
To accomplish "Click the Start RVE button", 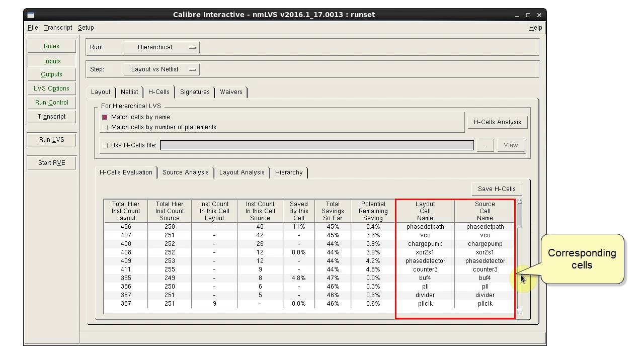I will [x=51, y=163].
